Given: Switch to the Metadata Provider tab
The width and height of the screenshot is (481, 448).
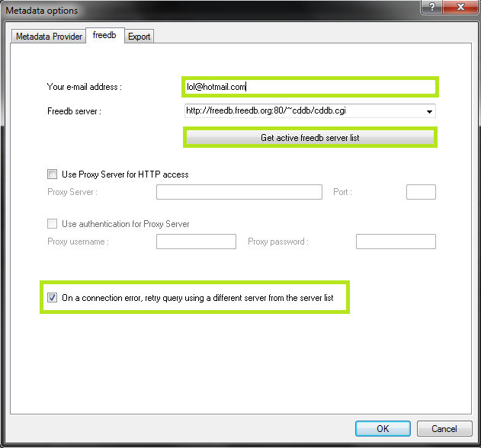Looking at the screenshot, I should point(49,37).
